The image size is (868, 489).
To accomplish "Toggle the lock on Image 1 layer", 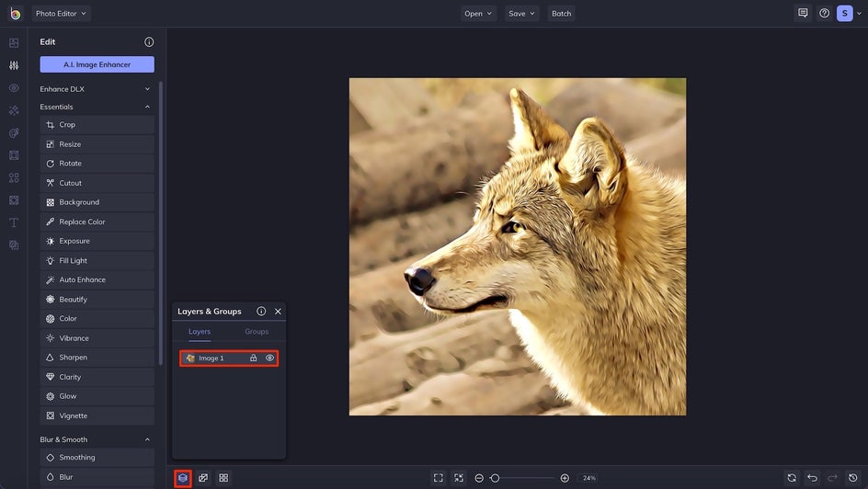I will [254, 358].
